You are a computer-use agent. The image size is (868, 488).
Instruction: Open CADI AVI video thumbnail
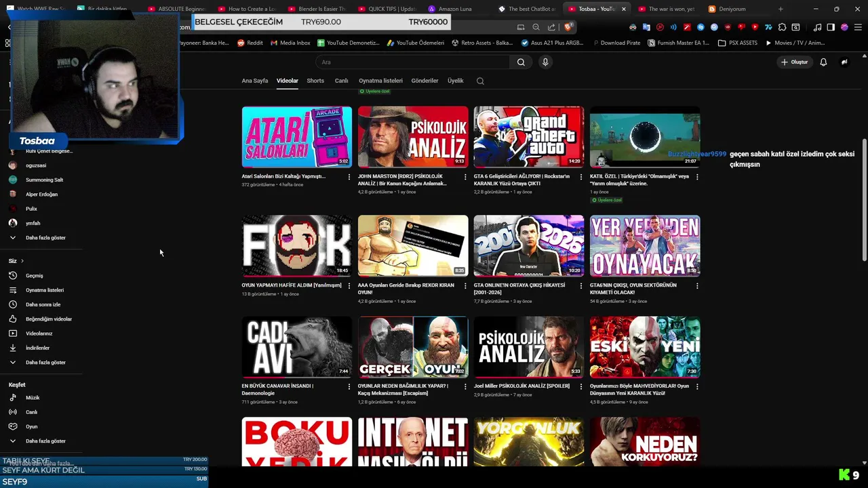pos(297,346)
